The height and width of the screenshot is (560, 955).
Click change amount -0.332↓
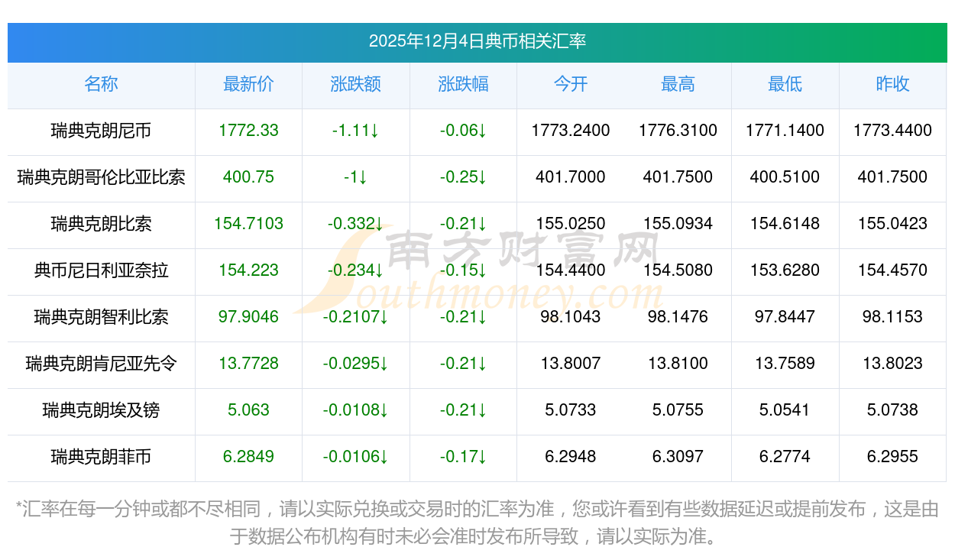(356, 224)
